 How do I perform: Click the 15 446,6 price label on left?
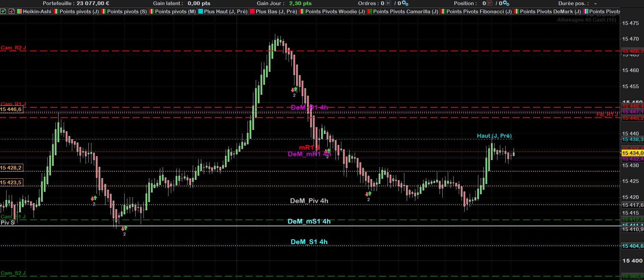pos(11,109)
